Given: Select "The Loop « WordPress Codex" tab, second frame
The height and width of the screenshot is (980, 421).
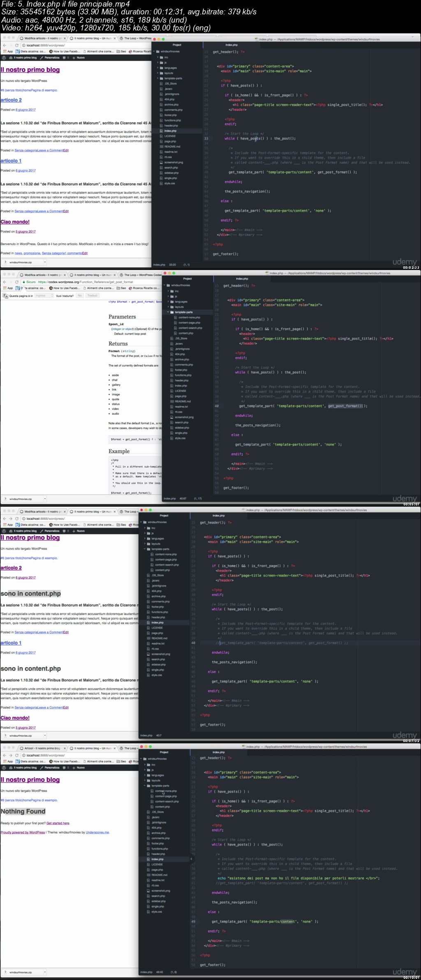Looking at the screenshot, I should (x=140, y=275).
